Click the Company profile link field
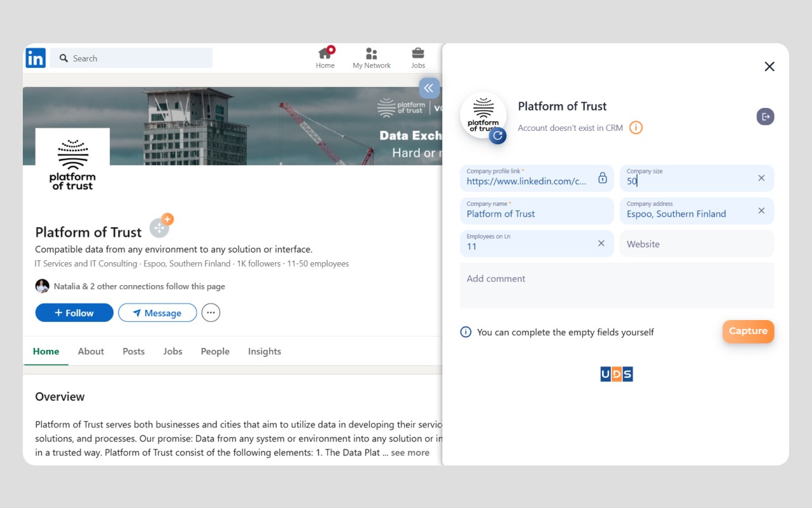 (537, 178)
